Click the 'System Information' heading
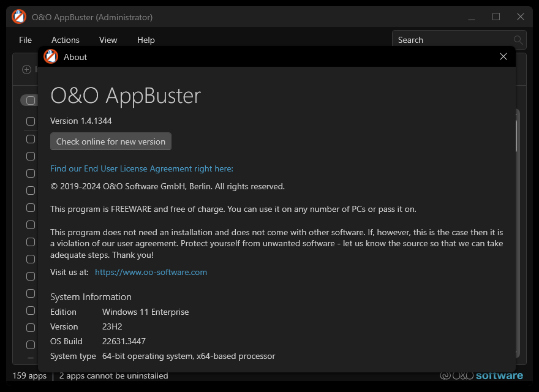539x392 pixels. point(91,296)
